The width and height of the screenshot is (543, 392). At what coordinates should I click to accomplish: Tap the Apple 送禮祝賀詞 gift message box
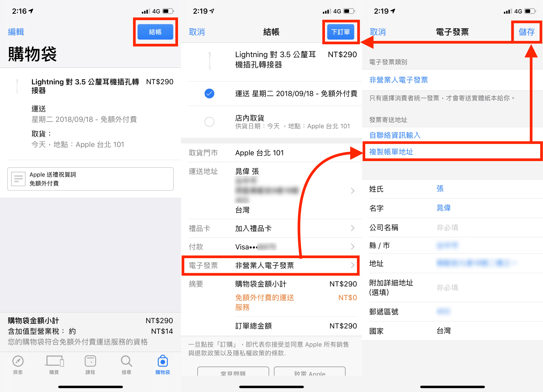tap(91, 179)
